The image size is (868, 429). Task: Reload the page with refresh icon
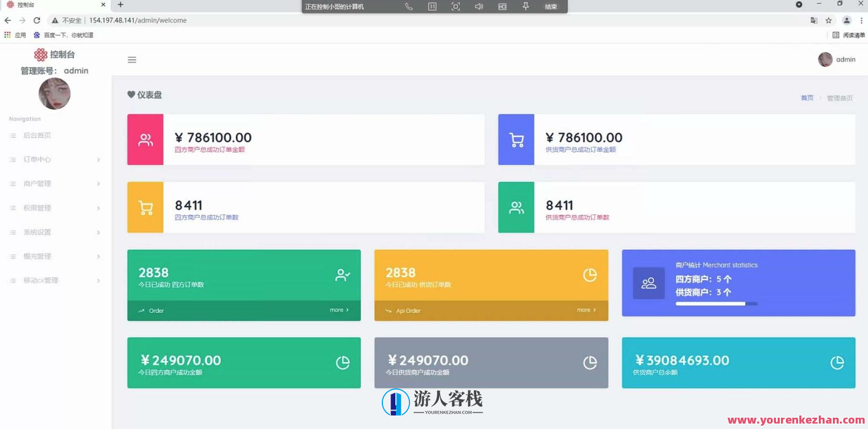click(37, 21)
